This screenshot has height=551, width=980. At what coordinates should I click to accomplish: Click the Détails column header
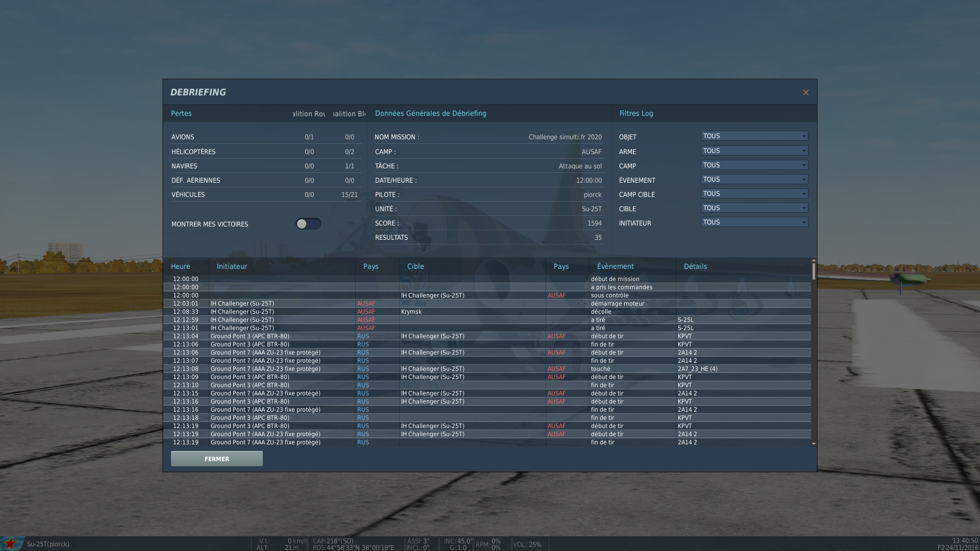pyautogui.click(x=695, y=266)
